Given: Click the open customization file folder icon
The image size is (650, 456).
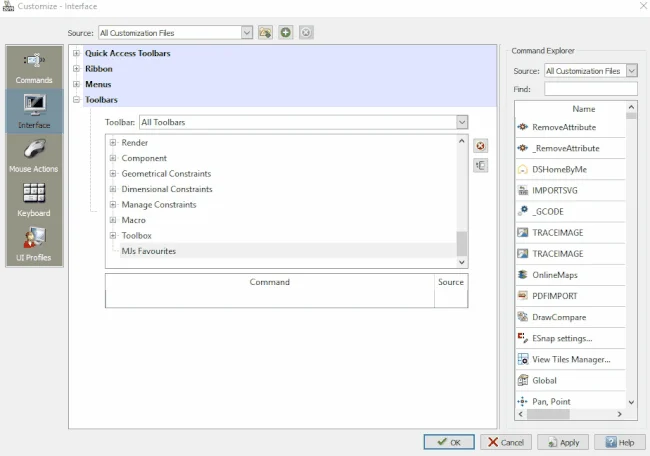Looking at the screenshot, I should [x=265, y=33].
